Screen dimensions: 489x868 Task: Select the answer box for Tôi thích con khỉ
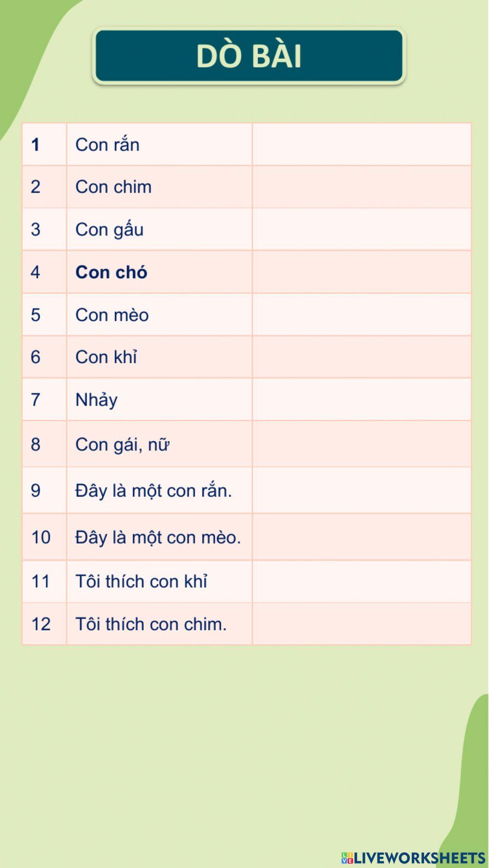[x=362, y=581]
